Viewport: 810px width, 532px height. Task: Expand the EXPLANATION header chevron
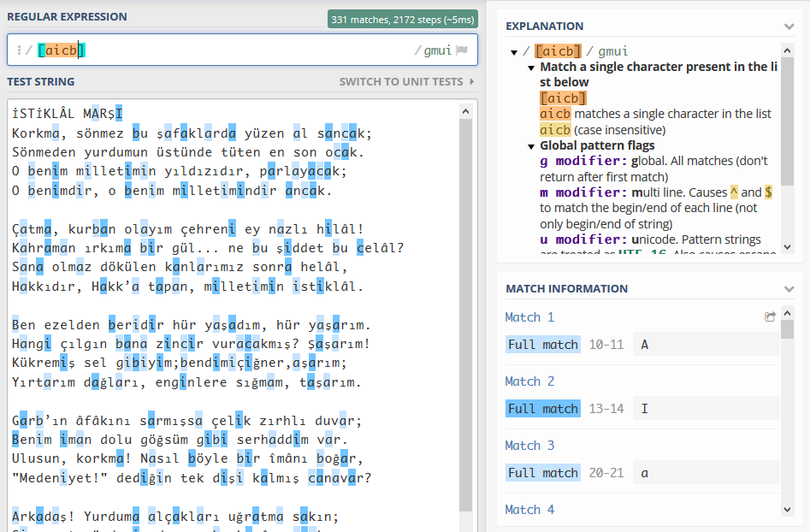[789, 26]
